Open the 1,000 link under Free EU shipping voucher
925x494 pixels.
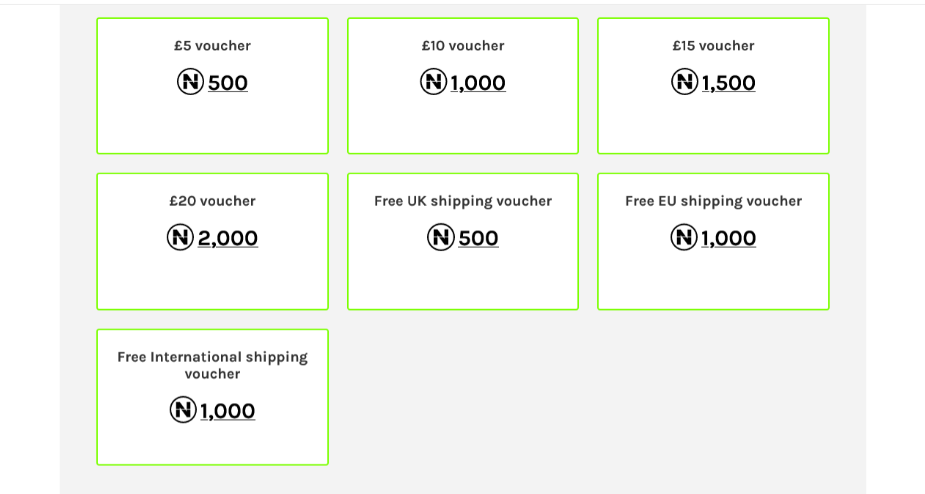click(x=729, y=238)
